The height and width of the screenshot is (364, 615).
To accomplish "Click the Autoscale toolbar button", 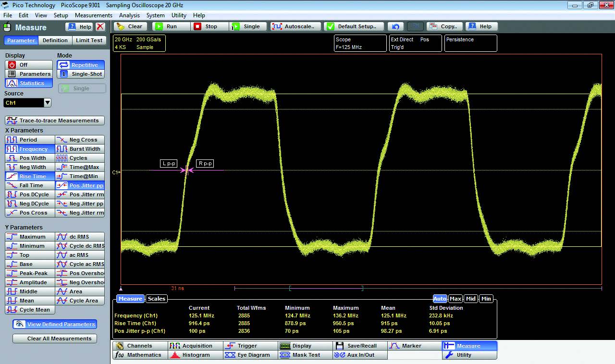I will [x=295, y=26].
